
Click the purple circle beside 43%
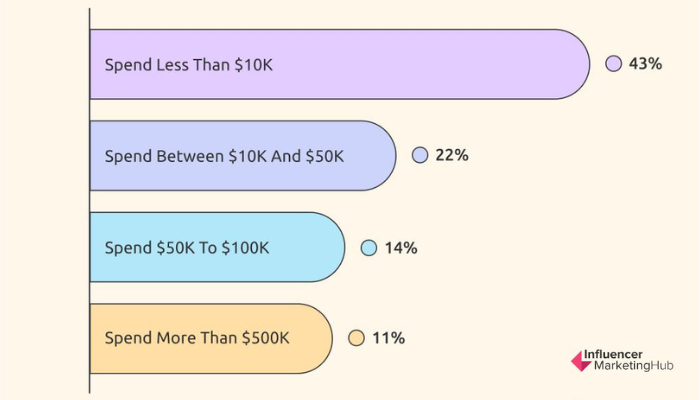point(613,64)
